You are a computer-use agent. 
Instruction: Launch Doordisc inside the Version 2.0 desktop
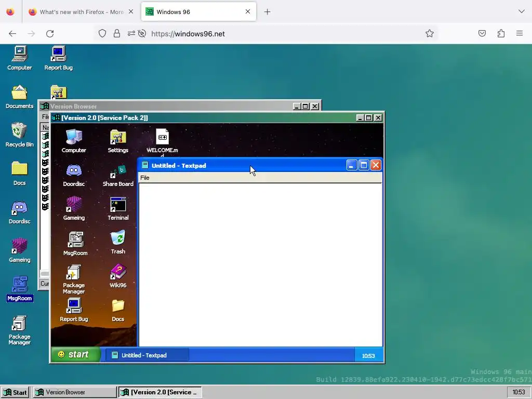[x=74, y=175]
